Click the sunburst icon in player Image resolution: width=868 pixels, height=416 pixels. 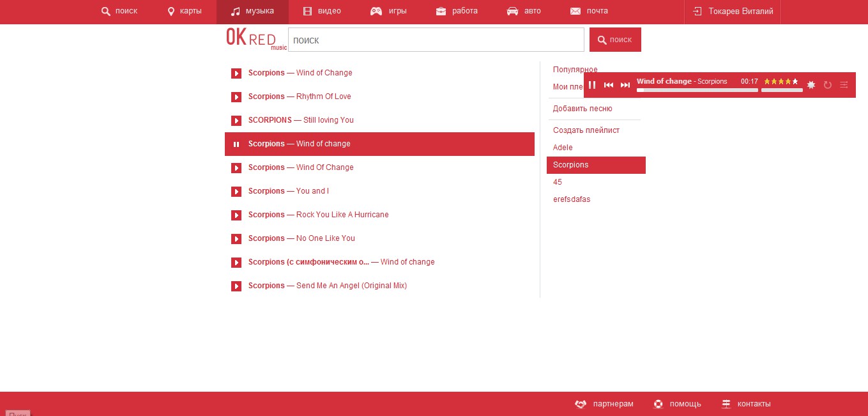(811, 85)
